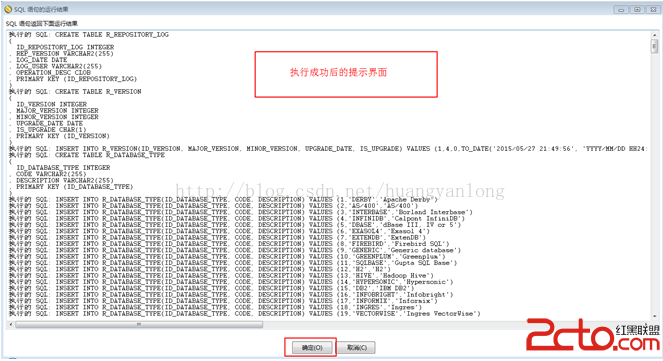Screen dimensions: 663x361
Task: Select the 'Ingres' row numbered 18
Action: (x=215, y=307)
